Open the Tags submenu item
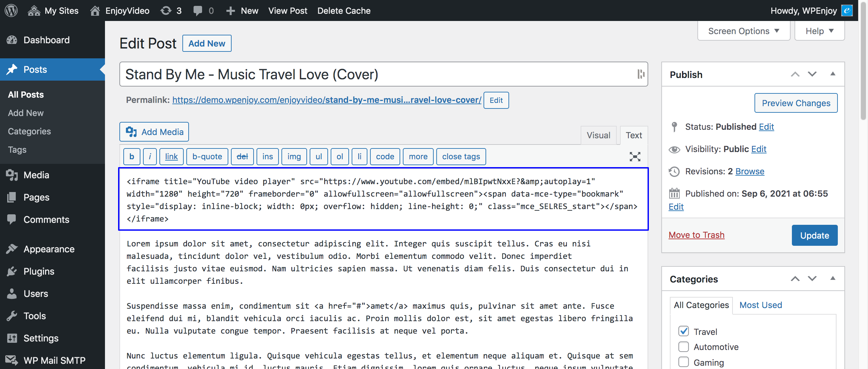Image resolution: width=868 pixels, height=369 pixels. click(17, 149)
